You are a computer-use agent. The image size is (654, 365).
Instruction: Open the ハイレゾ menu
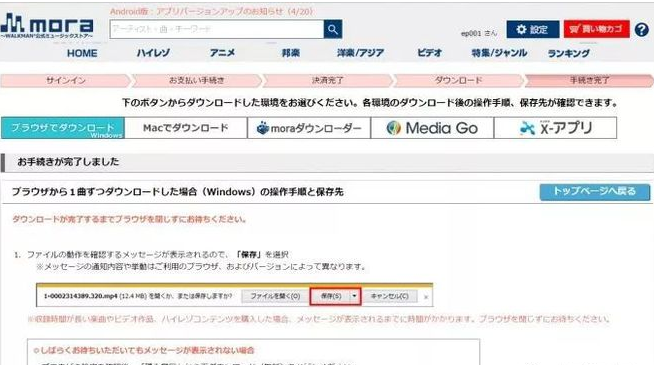153,53
